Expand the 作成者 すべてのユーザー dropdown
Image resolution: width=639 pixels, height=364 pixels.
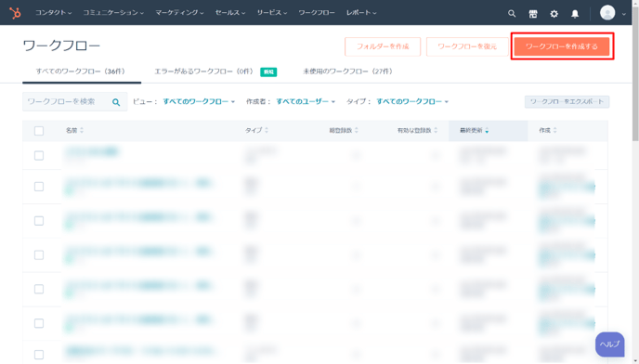(306, 101)
